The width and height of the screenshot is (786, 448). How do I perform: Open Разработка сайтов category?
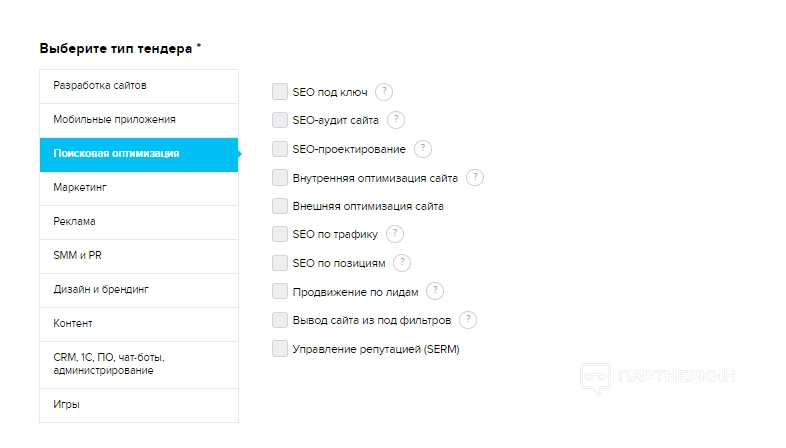pos(138,86)
